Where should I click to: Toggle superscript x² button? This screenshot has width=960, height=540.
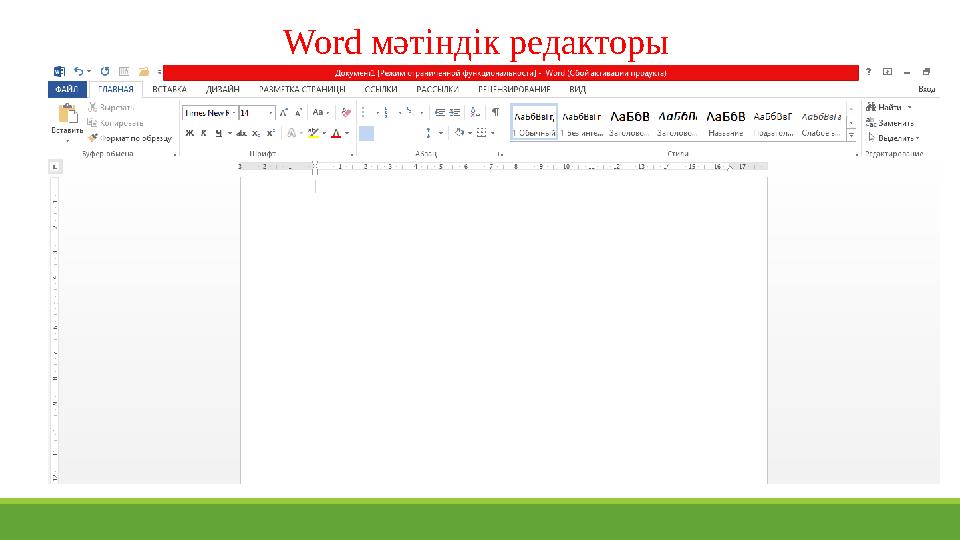click(271, 133)
